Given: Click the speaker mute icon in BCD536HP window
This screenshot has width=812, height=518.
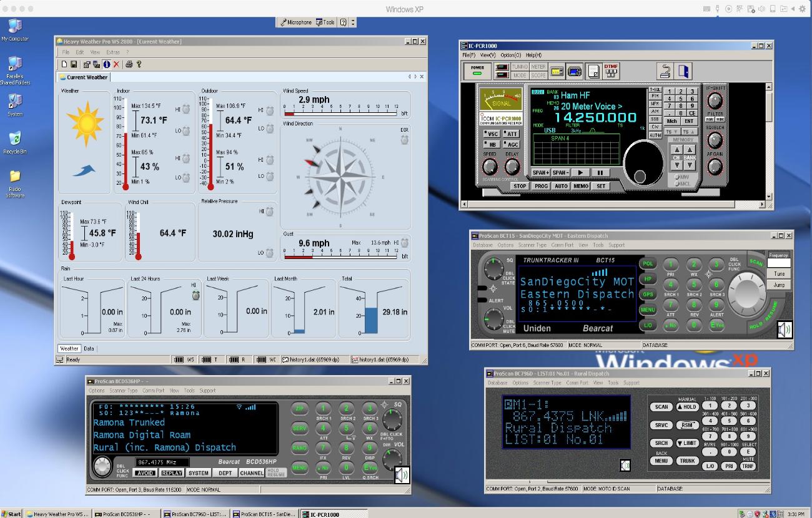Looking at the screenshot, I should click(401, 476).
